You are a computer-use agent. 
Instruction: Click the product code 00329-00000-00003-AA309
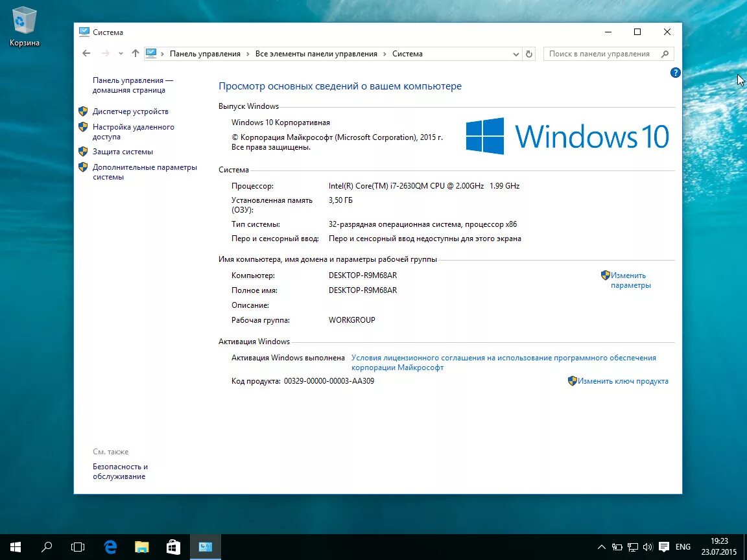329,381
